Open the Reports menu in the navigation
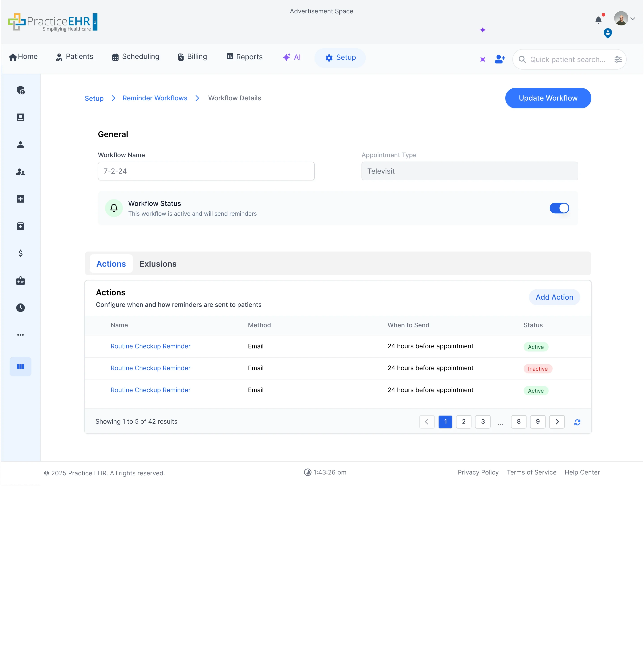644x656 pixels. click(x=244, y=57)
